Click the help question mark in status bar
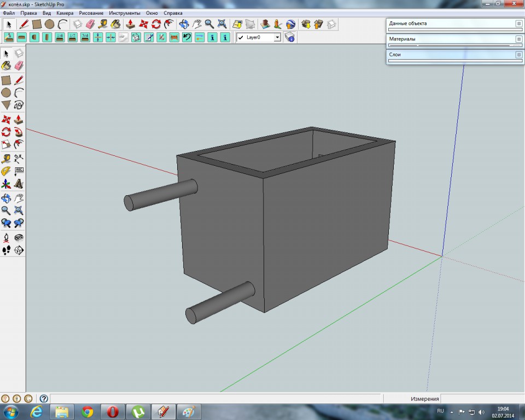This screenshot has height=420, width=525. pyautogui.click(x=44, y=399)
